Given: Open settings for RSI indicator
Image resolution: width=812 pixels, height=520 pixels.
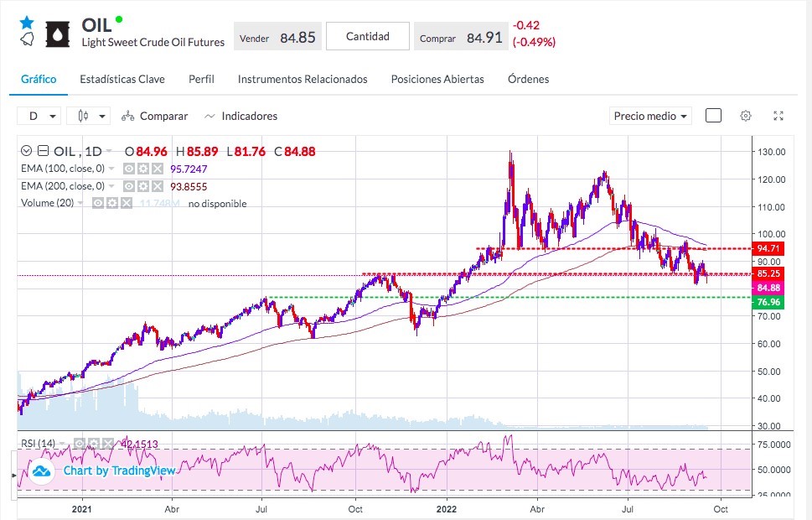Looking at the screenshot, I should (x=93, y=444).
